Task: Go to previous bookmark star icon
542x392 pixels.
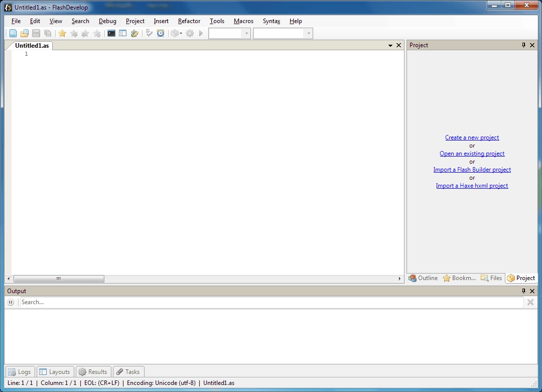Action: tap(85, 33)
